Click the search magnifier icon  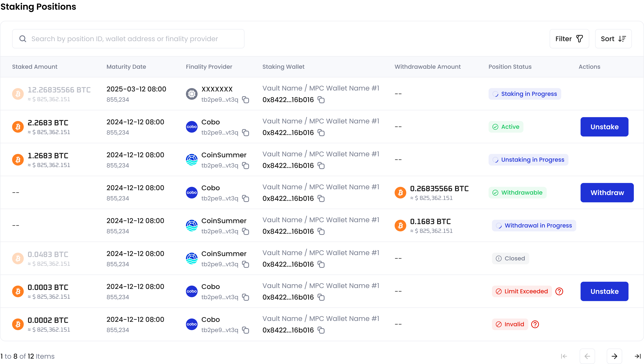23,39
